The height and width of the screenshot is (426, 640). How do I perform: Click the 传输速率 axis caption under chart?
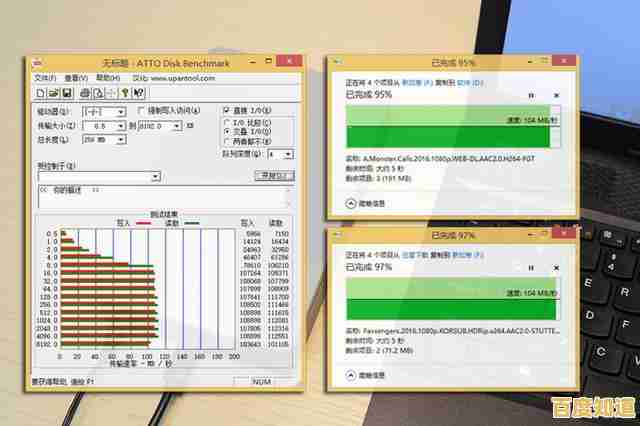[x=141, y=364]
